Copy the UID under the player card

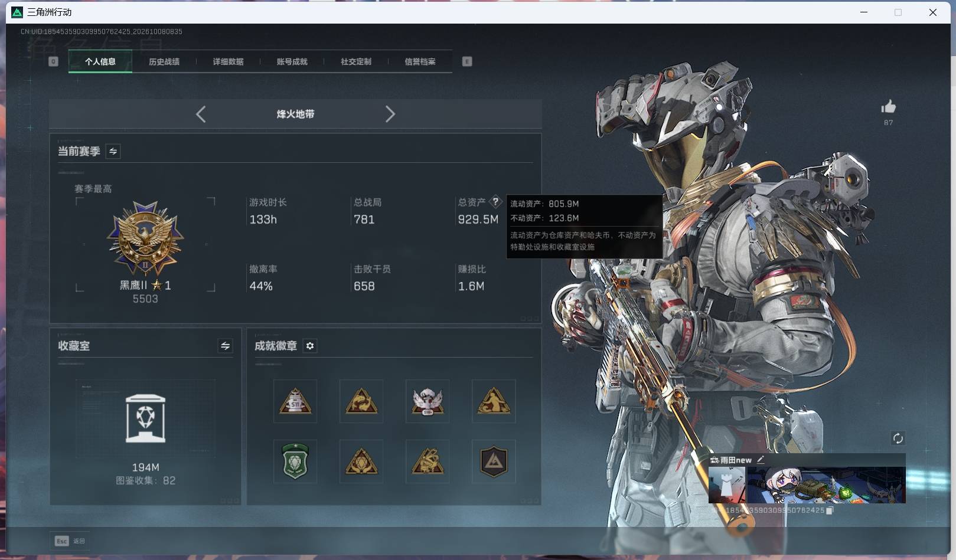click(x=830, y=510)
